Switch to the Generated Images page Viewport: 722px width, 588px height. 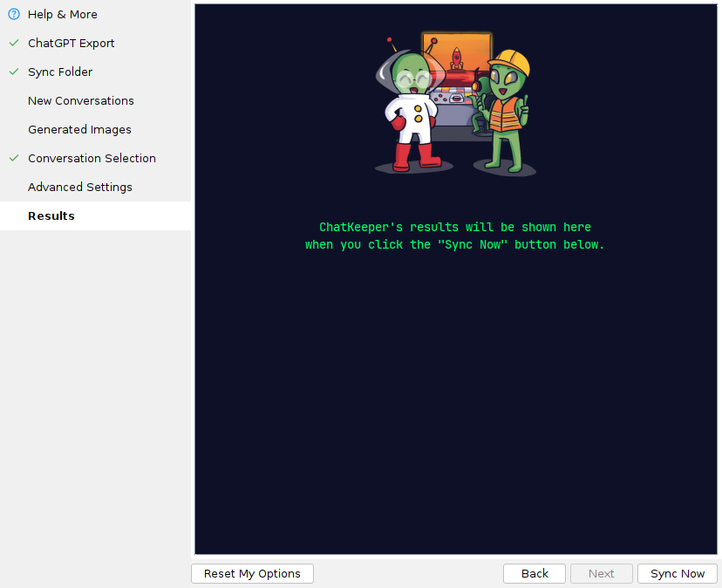click(x=79, y=129)
